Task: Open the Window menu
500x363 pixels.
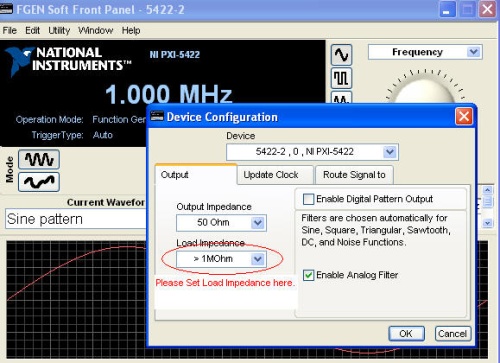Action: tap(96, 31)
